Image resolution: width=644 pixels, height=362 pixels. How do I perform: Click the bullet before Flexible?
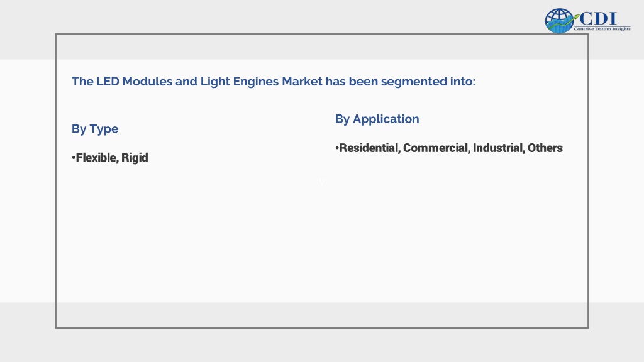[x=74, y=158]
